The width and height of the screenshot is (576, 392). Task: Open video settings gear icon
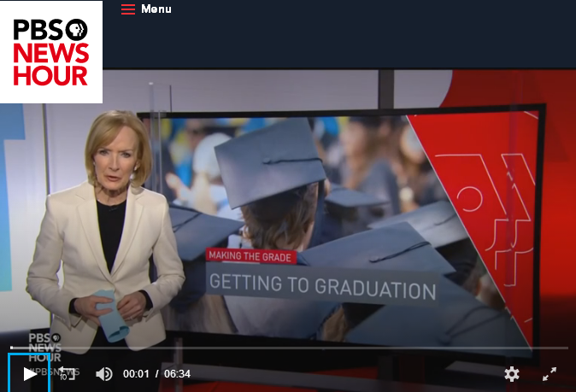coord(512,374)
